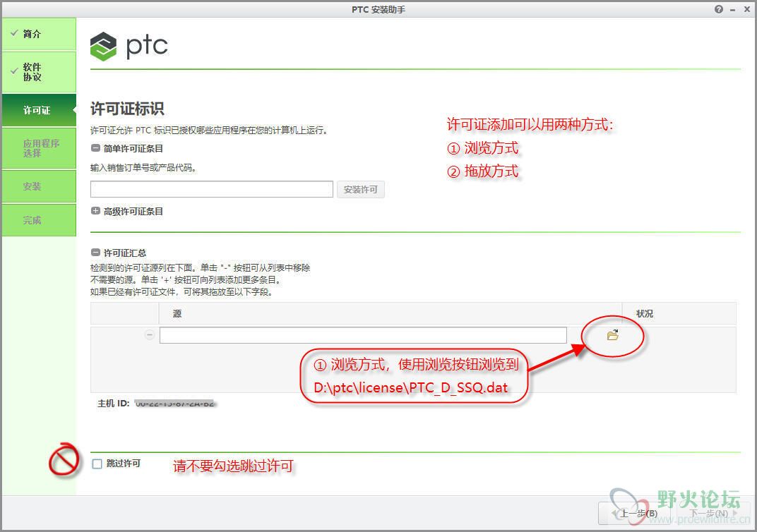Click the PTC logo

coord(129,46)
